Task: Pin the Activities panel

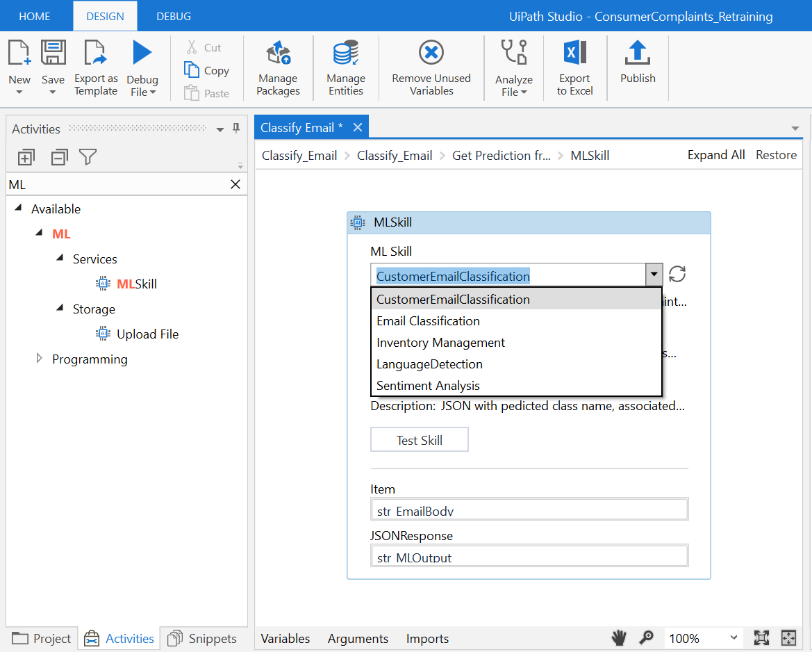Action: [x=236, y=128]
